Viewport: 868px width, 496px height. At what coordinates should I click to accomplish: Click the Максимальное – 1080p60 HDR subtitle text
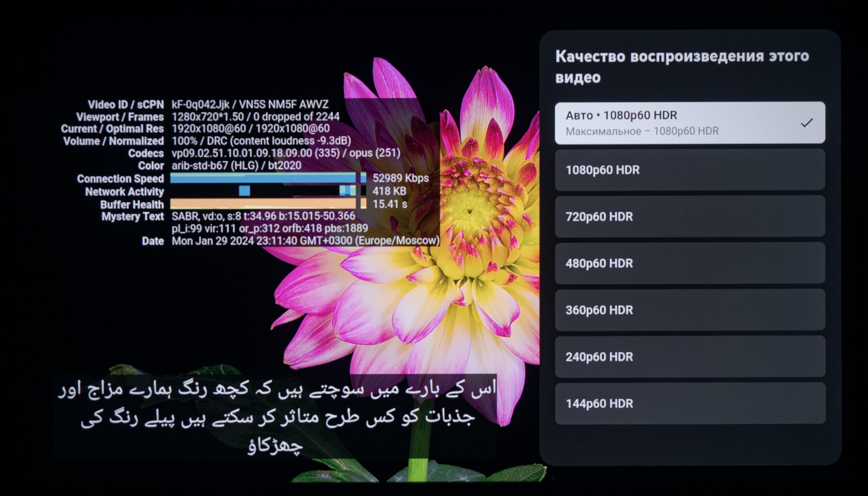(642, 131)
